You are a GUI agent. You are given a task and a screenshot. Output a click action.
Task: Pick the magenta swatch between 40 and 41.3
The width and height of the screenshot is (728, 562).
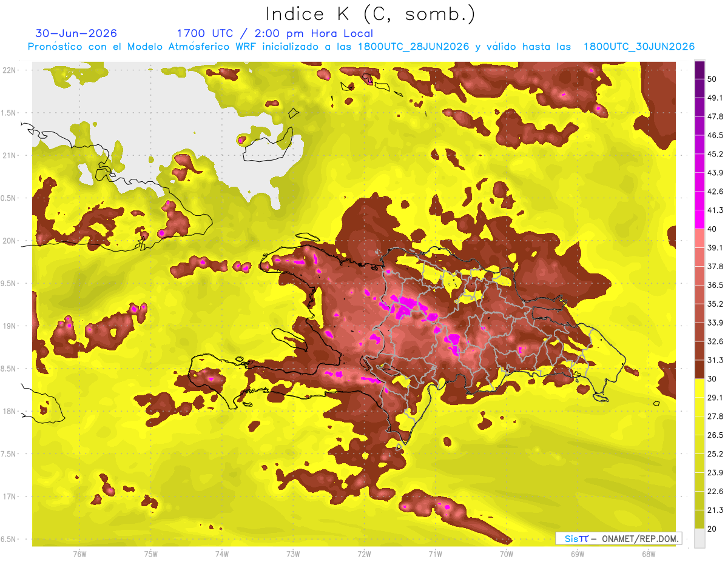[699, 219]
